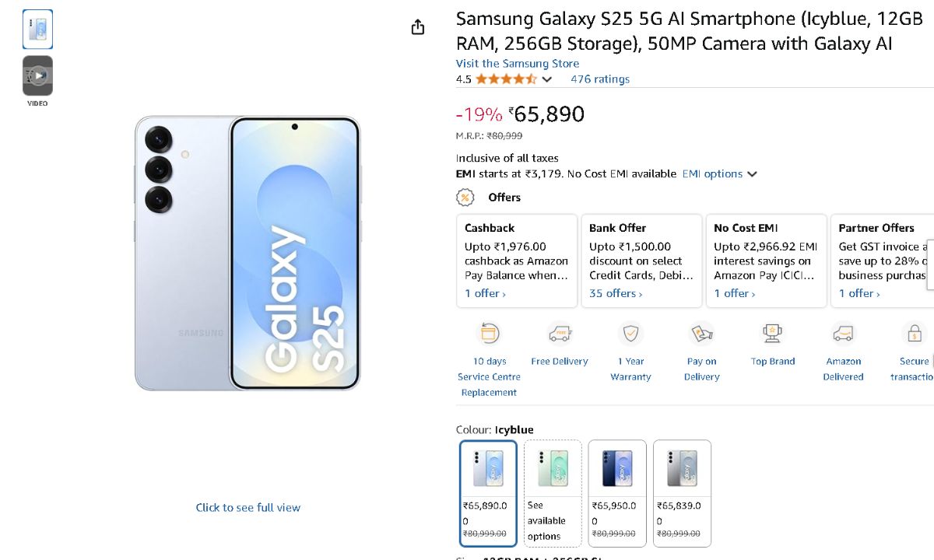This screenshot has height=560, width=934.
Task: Click the 1 Year Warranty shield icon
Action: [630, 334]
